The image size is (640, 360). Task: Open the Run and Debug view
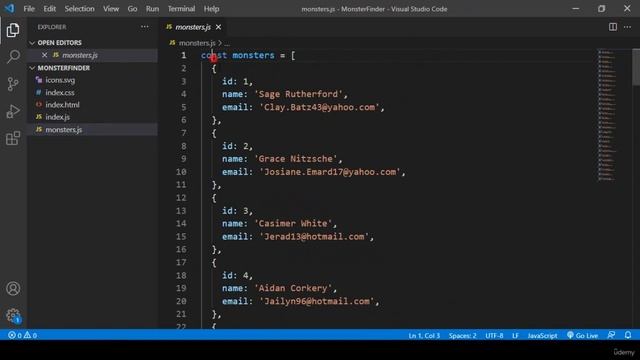coord(13,111)
